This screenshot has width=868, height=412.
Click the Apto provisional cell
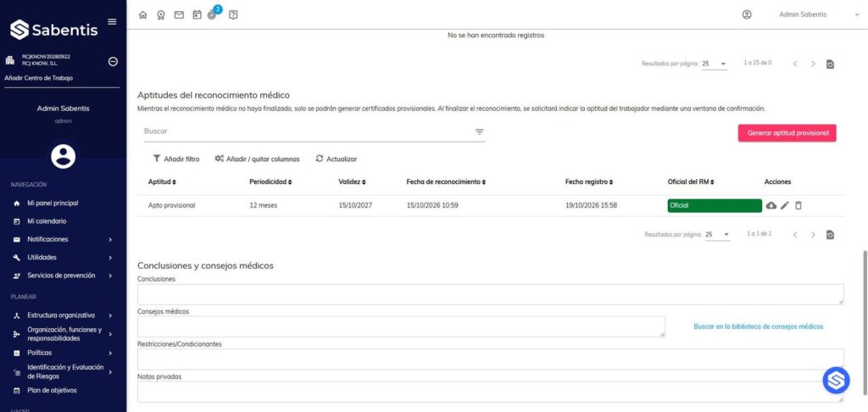[171, 205]
